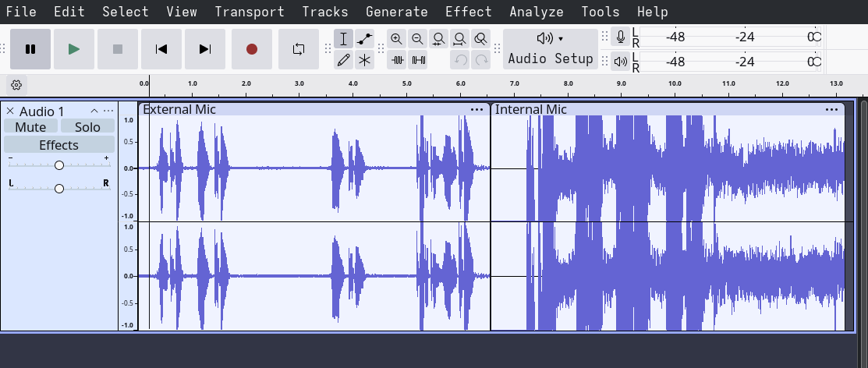Click the Skip to Start button
Screen dimensions: 868x368
[x=161, y=49]
